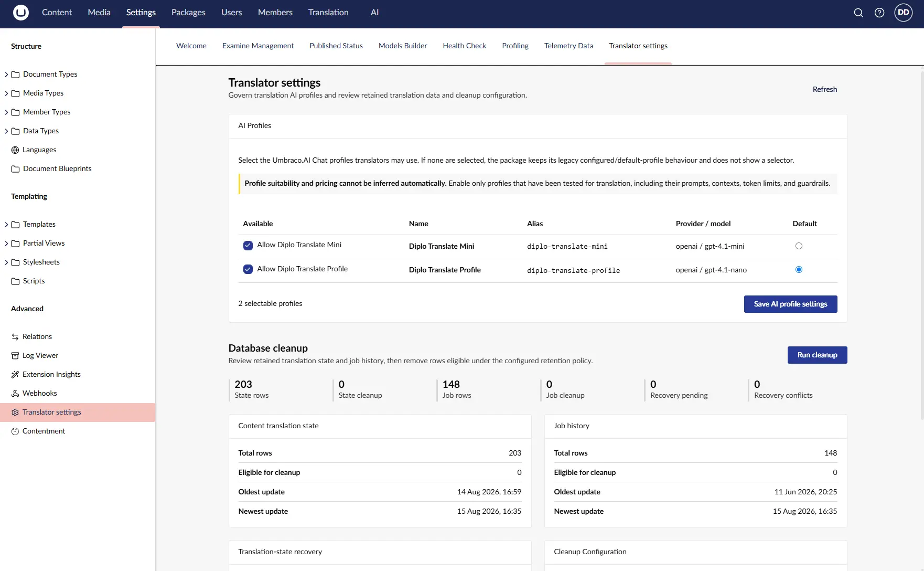Image resolution: width=924 pixels, height=571 pixels.
Task: Click the Refresh link
Action: pyautogui.click(x=825, y=89)
